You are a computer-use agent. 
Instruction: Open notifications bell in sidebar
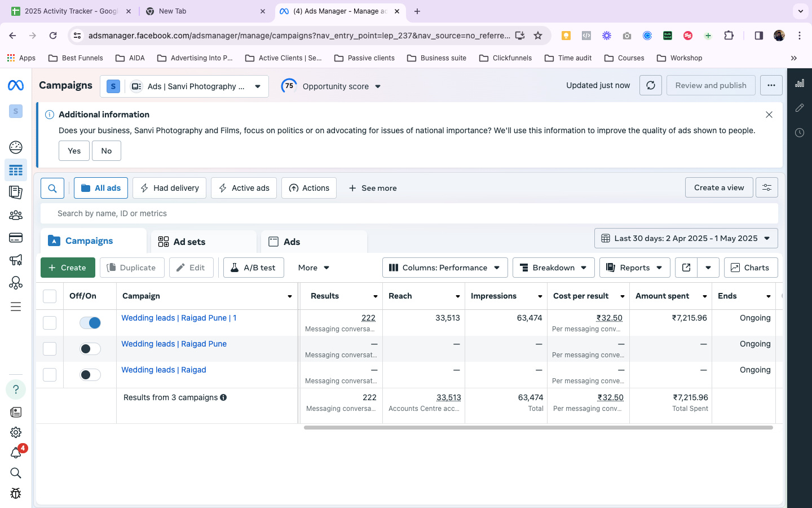[16, 453]
